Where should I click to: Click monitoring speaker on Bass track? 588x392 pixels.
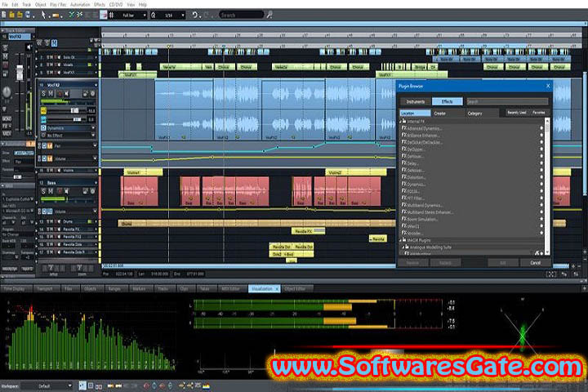tap(67, 191)
